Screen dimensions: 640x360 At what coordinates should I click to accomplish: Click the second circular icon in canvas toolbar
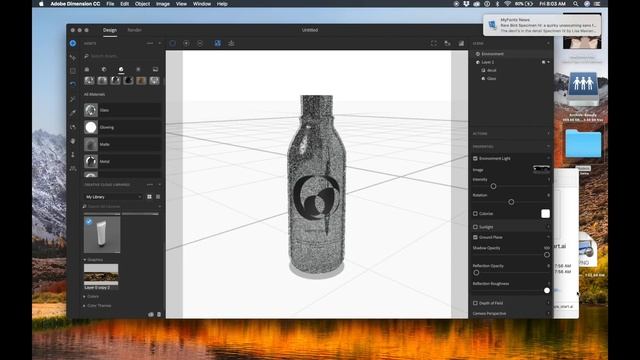point(186,43)
